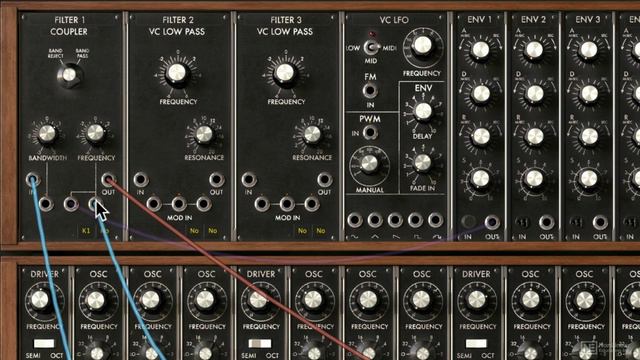This screenshot has height=360, width=640.
Task: Click FREQUENCY knob of OSC right of third DRIVER
Action: click(531, 300)
